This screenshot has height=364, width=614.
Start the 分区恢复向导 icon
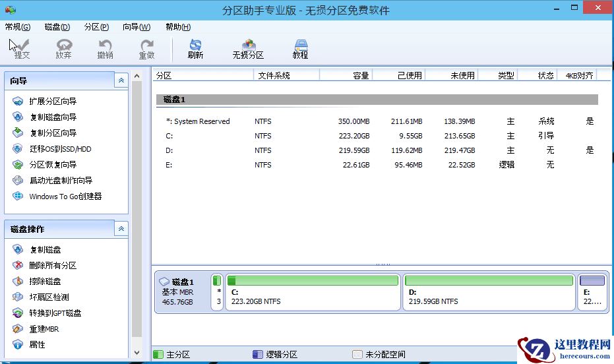pos(18,164)
